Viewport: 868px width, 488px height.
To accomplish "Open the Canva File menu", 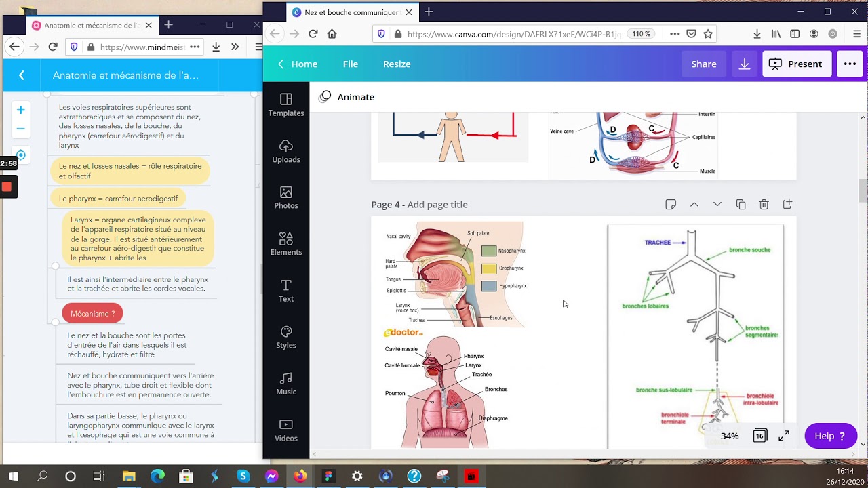I will click(351, 64).
